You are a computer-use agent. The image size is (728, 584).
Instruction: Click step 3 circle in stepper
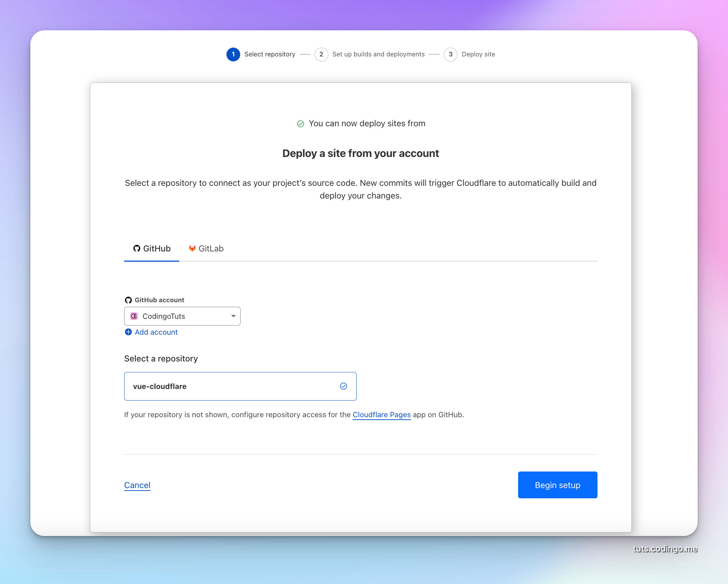click(450, 54)
